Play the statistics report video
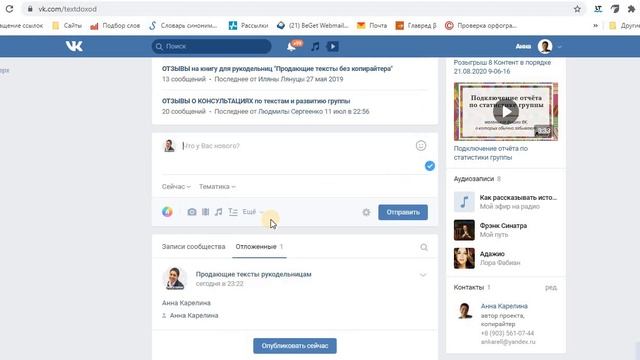Image resolution: width=640 pixels, height=360 pixels. [506, 112]
